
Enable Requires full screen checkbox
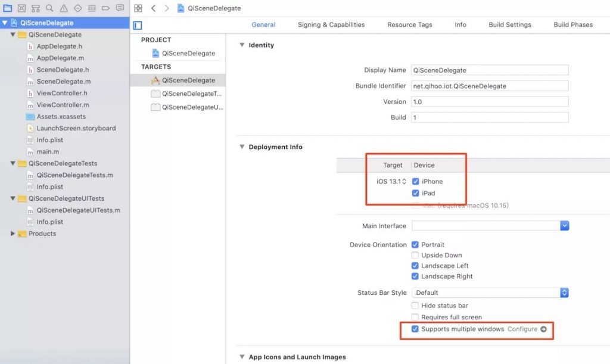(415, 317)
